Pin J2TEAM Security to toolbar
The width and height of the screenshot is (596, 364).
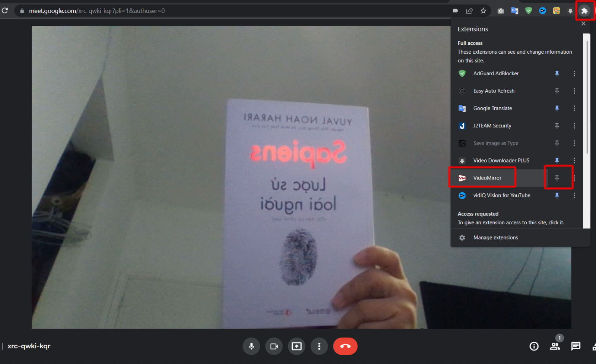[557, 126]
